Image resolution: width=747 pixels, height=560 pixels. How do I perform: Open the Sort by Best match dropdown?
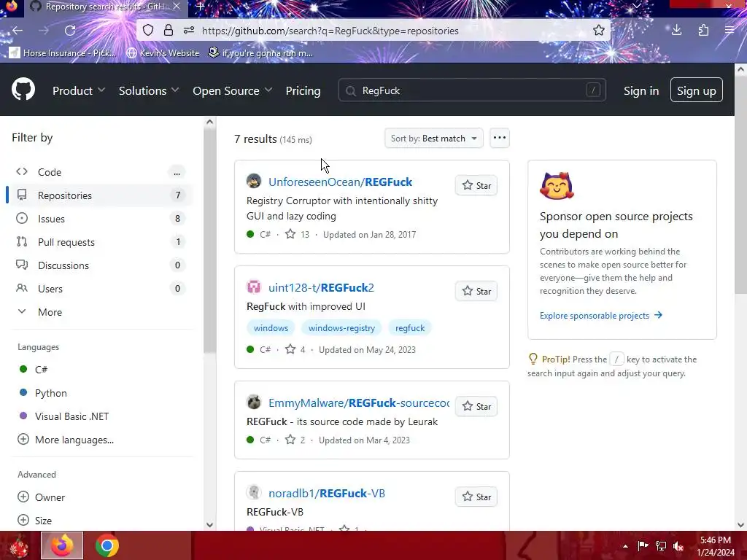(433, 138)
